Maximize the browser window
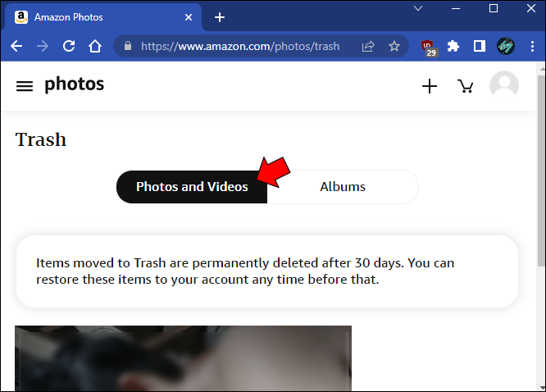This screenshot has width=546, height=392. (494, 8)
